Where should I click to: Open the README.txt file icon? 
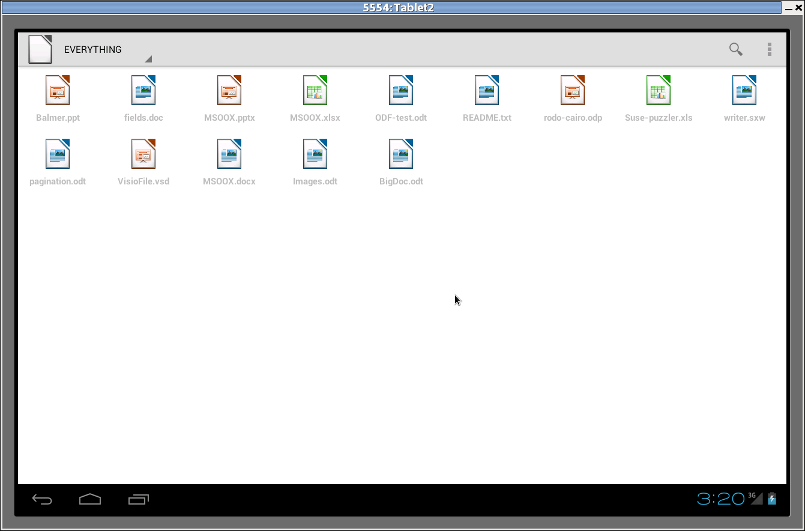487,90
